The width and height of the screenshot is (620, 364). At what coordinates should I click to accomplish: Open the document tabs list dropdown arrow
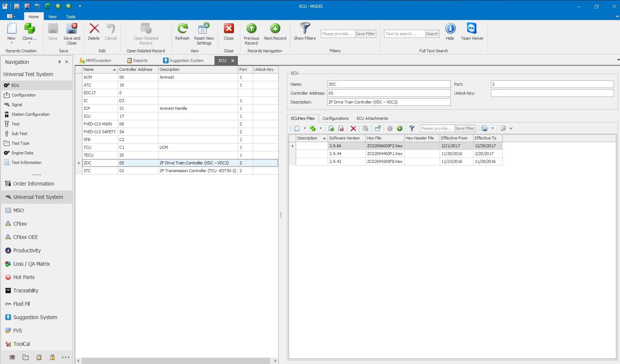tap(618, 60)
